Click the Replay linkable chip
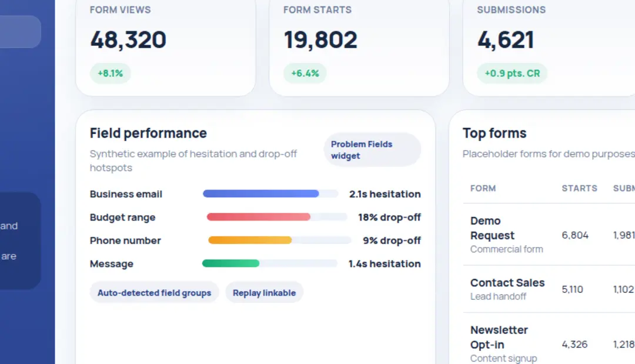635x364 pixels. coord(264,293)
